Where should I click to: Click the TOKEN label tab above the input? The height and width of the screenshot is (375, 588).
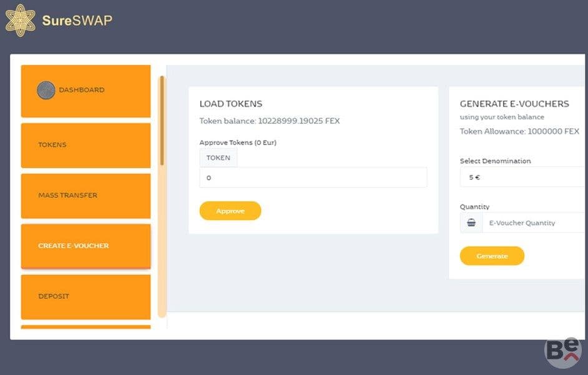tap(218, 157)
